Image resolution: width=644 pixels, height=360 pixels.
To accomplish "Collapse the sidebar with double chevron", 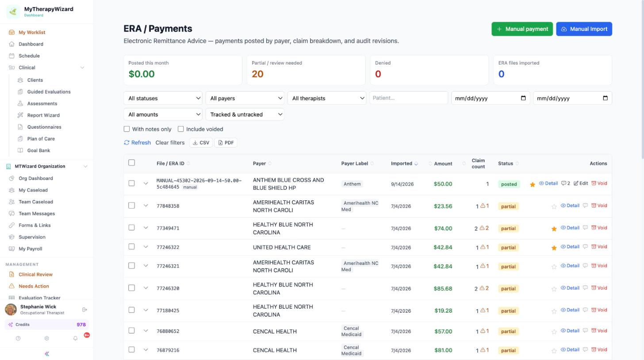I will pos(46,354).
